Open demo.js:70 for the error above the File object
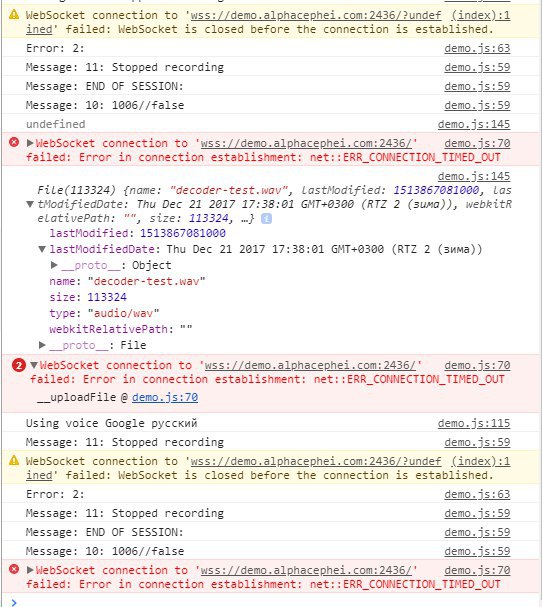This screenshot has width=542, height=607. (x=477, y=143)
